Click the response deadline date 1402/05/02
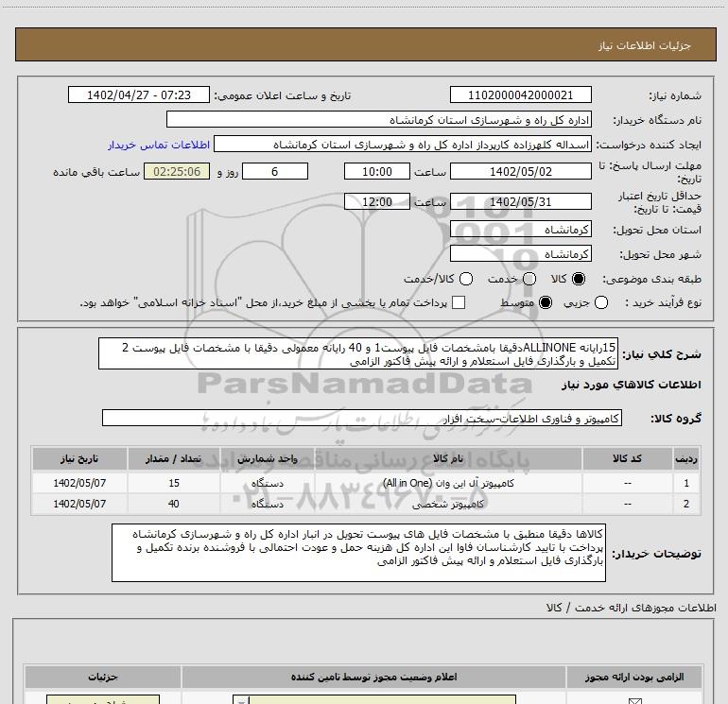This screenshot has height=704, width=728. tap(520, 171)
